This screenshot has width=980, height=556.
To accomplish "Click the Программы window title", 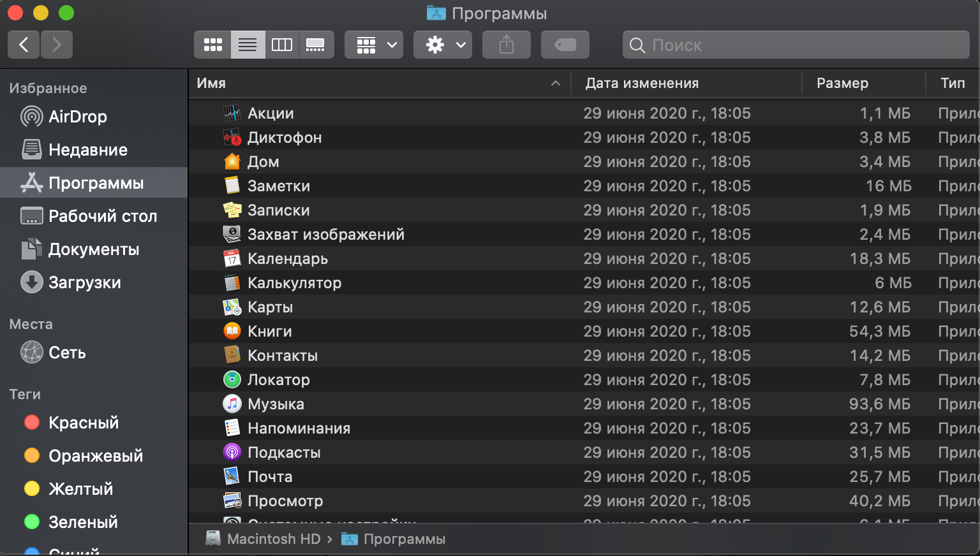I will pyautogui.click(x=499, y=13).
